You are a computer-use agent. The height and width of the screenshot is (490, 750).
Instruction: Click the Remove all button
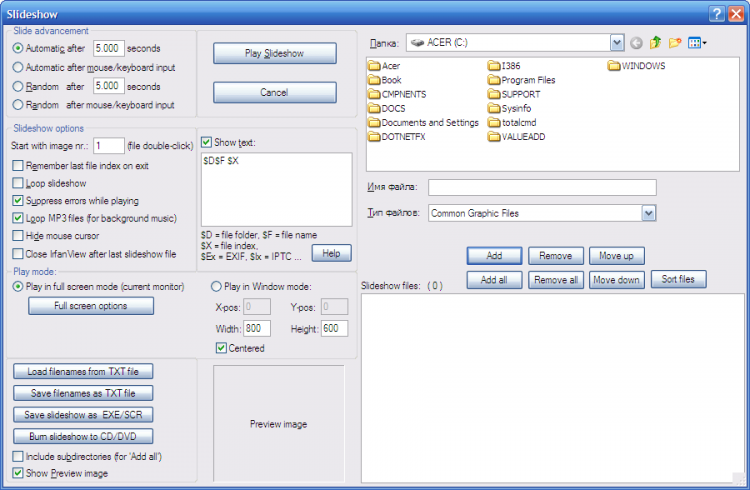pos(556,279)
